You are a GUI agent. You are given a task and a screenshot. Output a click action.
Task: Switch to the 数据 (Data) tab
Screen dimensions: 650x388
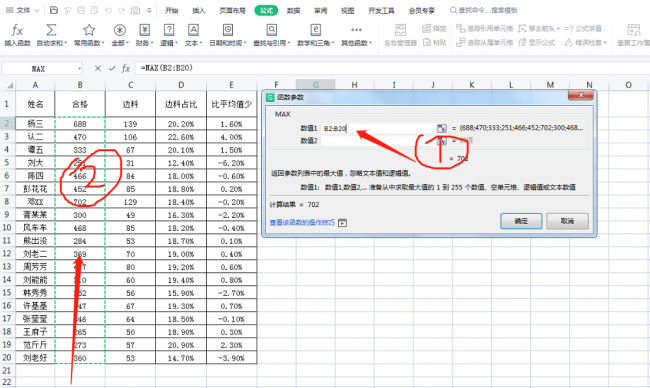pyautogui.click(x=293, y=10)
